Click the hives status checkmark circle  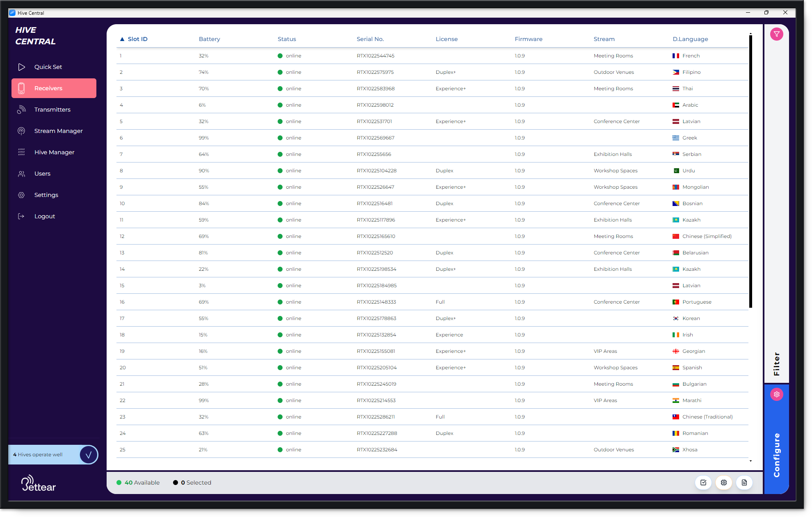(89, 455)
